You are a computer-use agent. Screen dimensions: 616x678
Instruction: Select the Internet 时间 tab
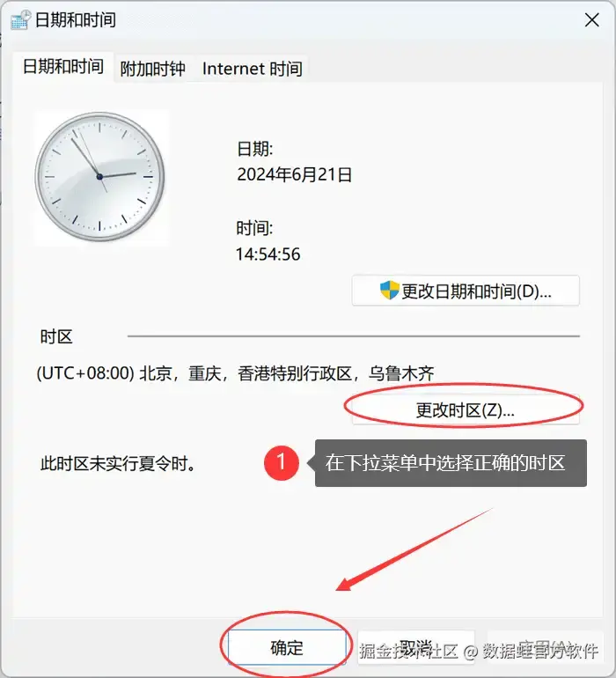click(x=252, y=69)
